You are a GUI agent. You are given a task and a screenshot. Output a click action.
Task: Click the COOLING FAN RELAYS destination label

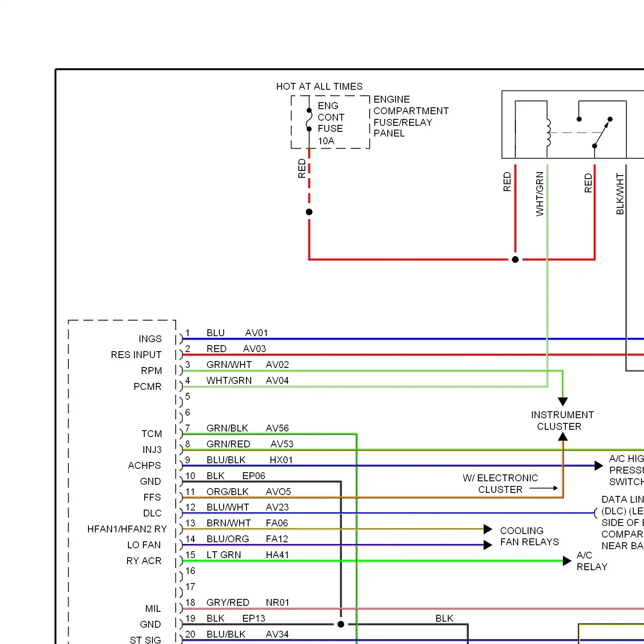coord(529,536)
